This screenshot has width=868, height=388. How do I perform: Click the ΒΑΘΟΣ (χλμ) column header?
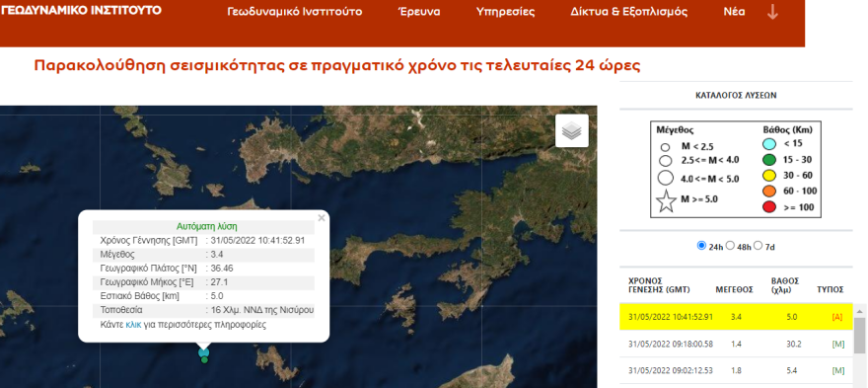tap(784, 285)
